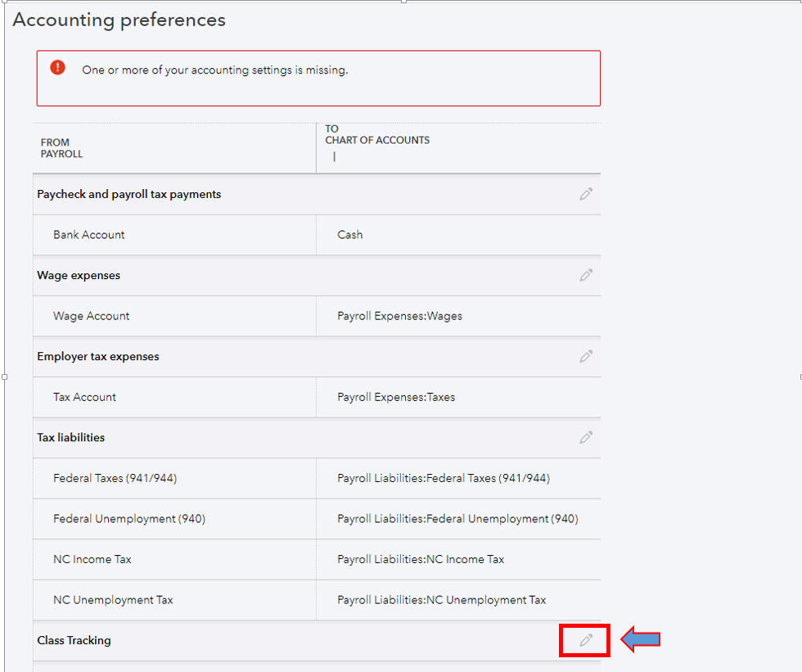Select the Wage Account row label
Screen dimensions: 802x672
[91, 316]
